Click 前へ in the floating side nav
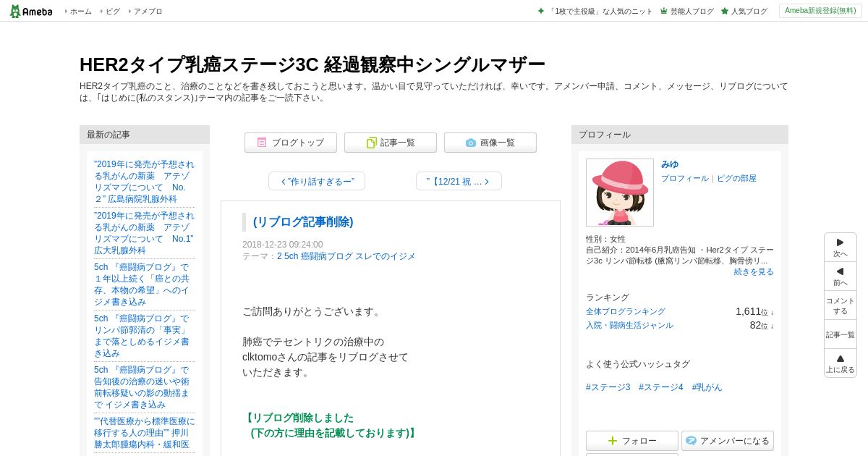868x456 pixels. [841, 276]
